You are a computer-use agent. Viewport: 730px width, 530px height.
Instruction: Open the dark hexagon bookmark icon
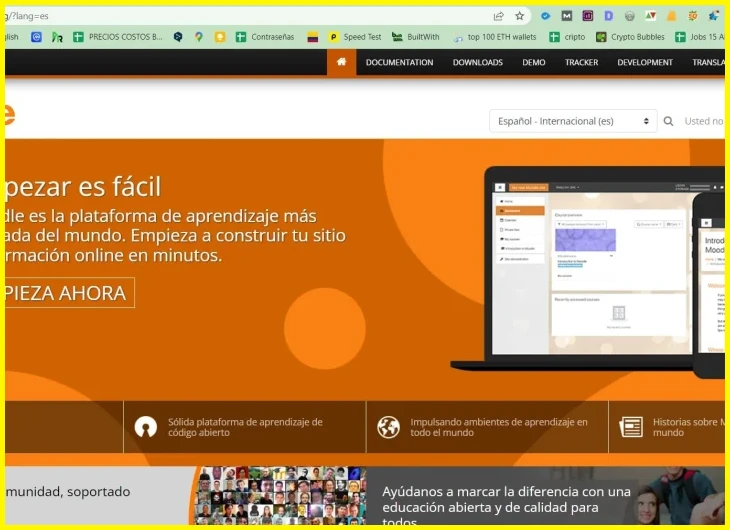click(178, 37)
